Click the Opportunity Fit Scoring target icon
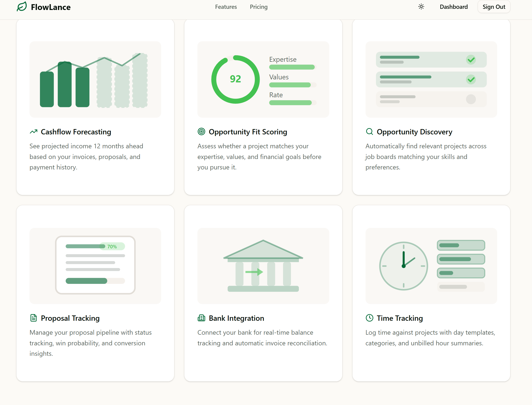Screen dimensions: 532x405 201,132
